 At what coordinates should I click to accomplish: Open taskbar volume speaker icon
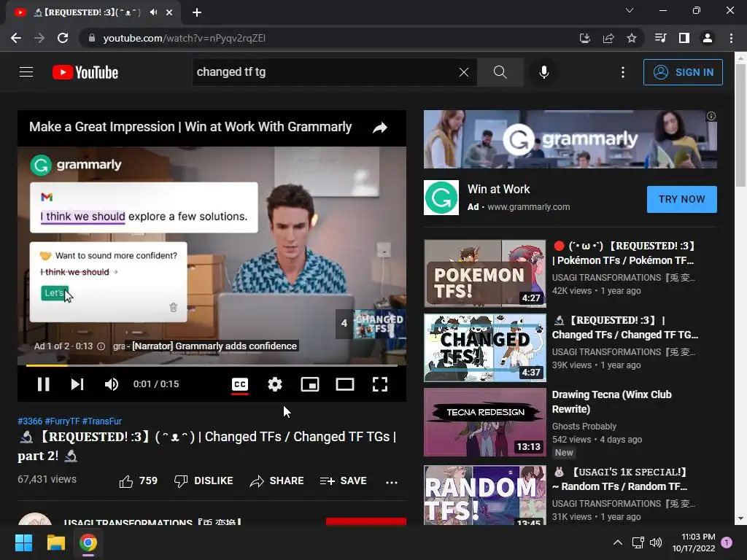[x=656, y=542]
